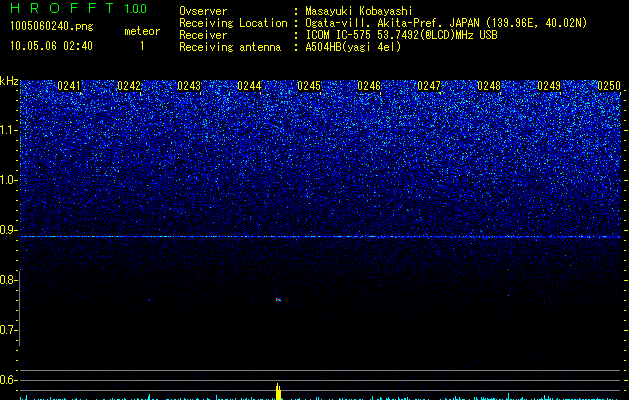629x400 pixels.
Task: Click the 0244 time marker
Action: [x=249, y=86]
